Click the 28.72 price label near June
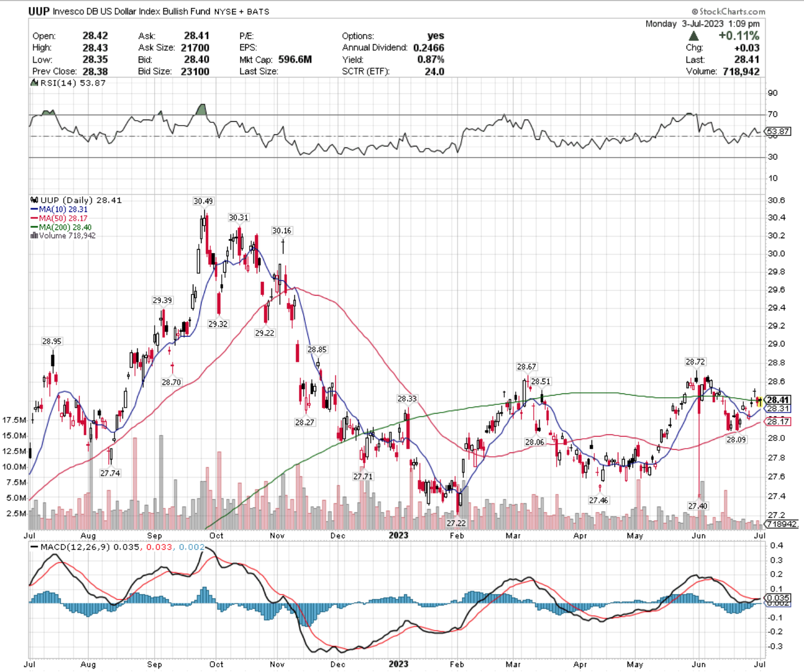 (695, 362)
